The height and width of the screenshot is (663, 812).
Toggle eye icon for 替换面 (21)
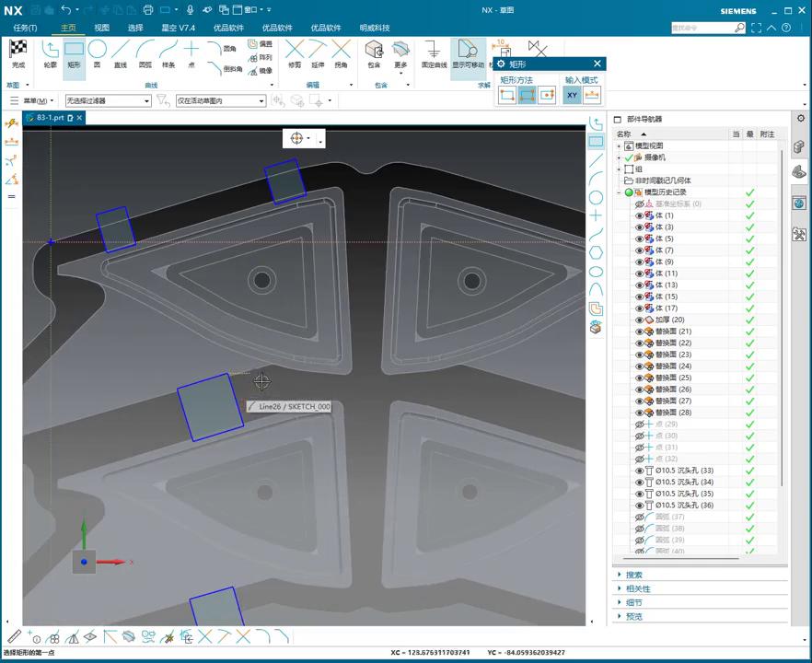coord(639,331)
